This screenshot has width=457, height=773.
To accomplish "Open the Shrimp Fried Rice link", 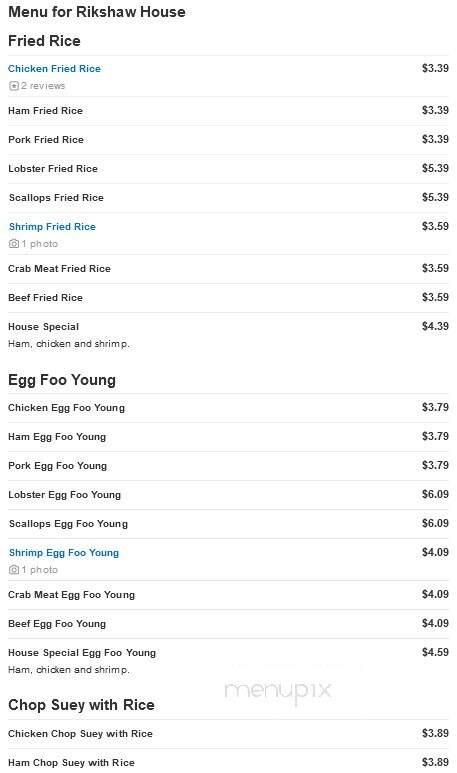I will 52,227.
